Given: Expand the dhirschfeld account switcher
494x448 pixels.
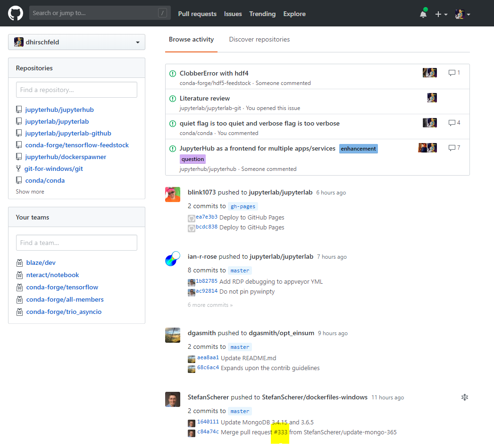Looking at the screenshot, I should pos(76,42).
